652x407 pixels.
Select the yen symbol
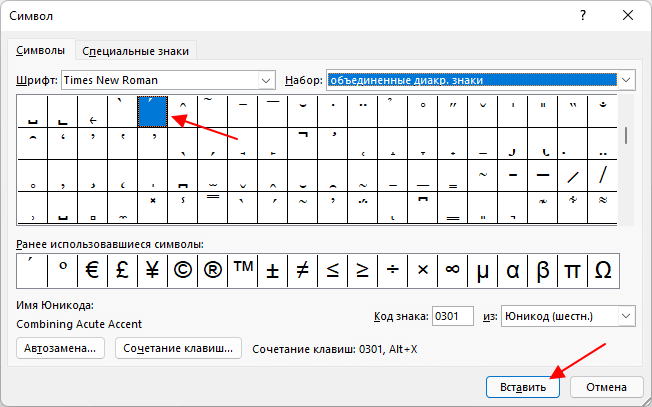[x=152, y=271]
